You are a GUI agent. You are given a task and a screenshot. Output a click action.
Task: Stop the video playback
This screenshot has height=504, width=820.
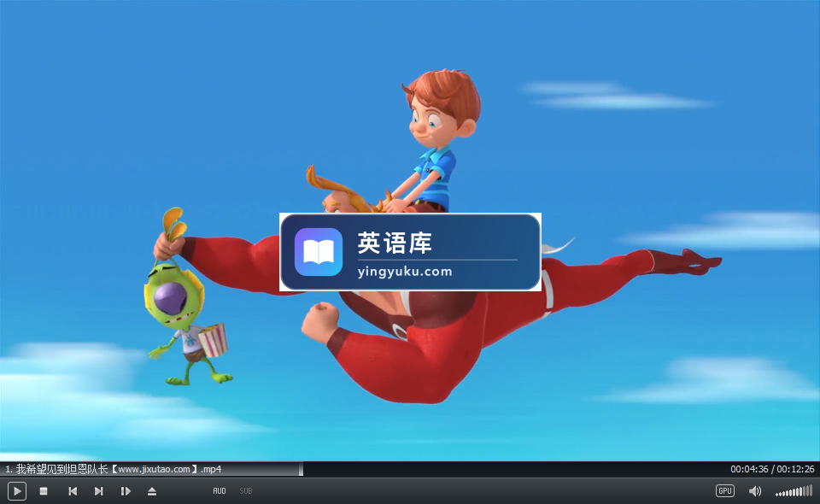[44, 491]
